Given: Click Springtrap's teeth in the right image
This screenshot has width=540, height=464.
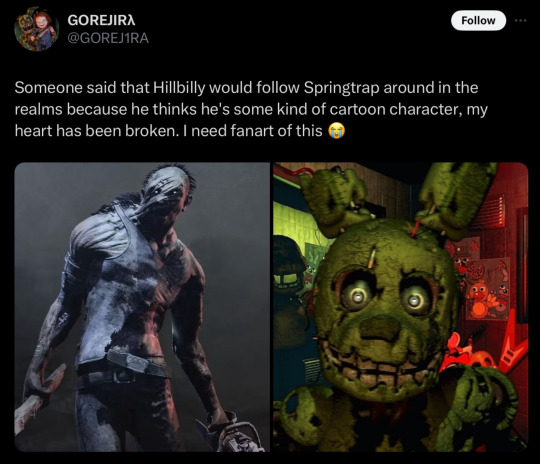Looking at the screenshot, I should coord(381,370).
